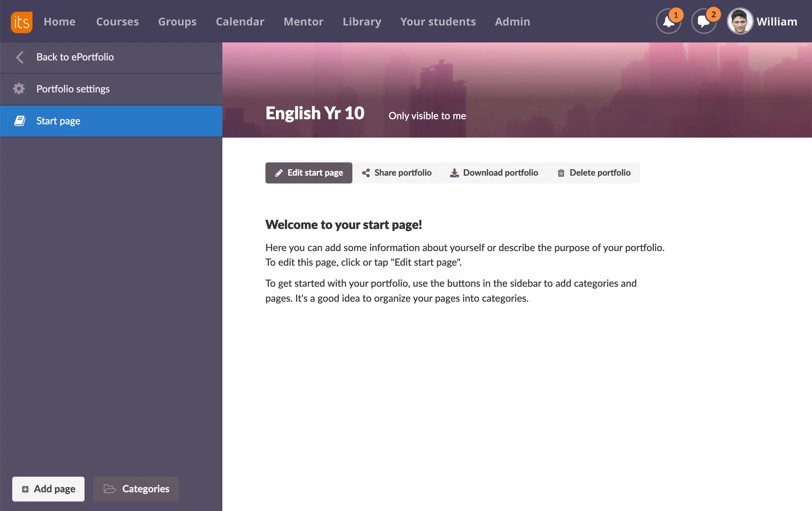Open the Groups menu

coord(177,22)
